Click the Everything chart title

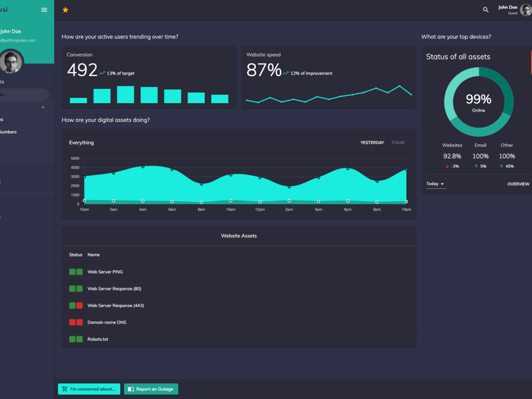pos(81,143)
